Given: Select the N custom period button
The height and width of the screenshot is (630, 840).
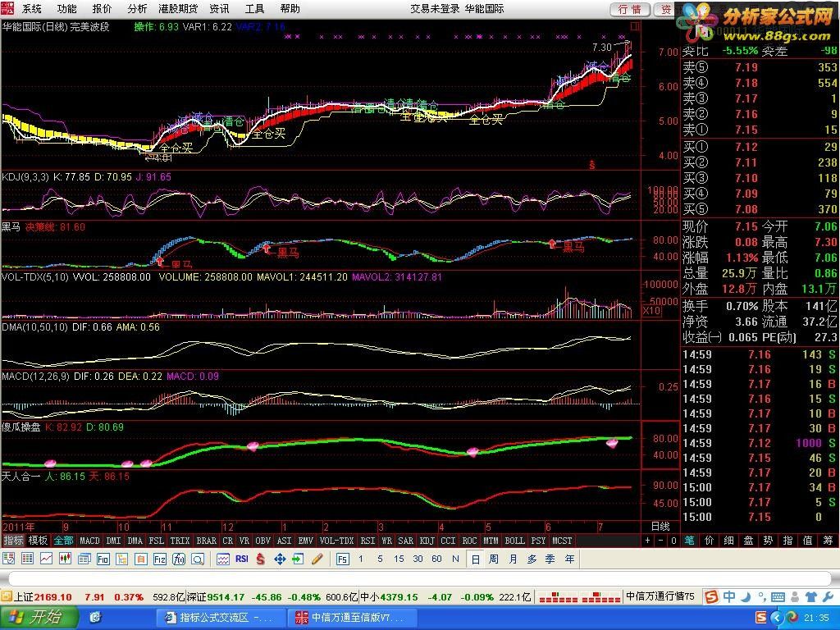Looking at the screenshot, I should tap(455, 559).
